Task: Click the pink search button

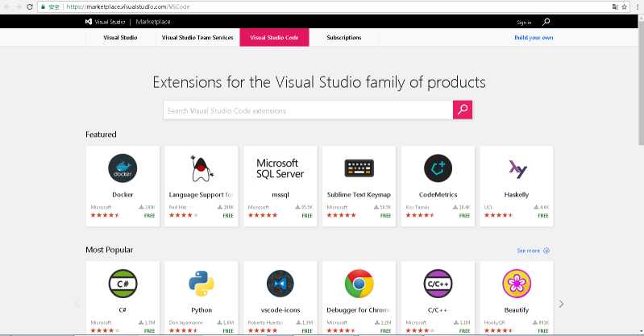Action: (463, 110)
